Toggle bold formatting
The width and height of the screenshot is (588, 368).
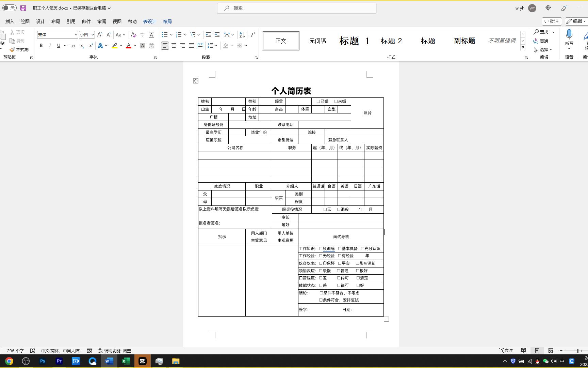coord(41,46)
